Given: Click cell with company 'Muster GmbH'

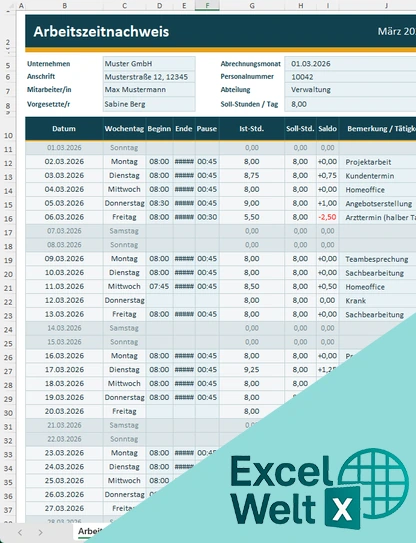Looking at the screenshot, I should [149, 63].
